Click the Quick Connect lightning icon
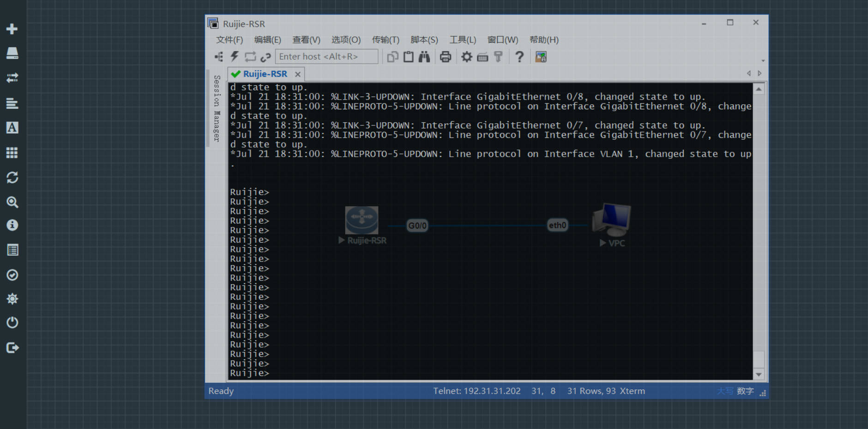The height and width of the screenshot is (429, 868). [235, 57]
